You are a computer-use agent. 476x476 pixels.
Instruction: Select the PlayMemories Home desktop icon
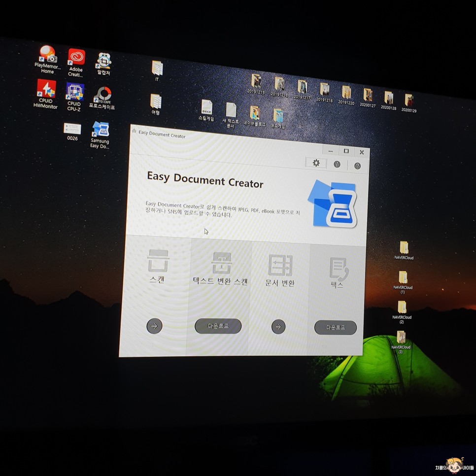click(x=47, y=54)
